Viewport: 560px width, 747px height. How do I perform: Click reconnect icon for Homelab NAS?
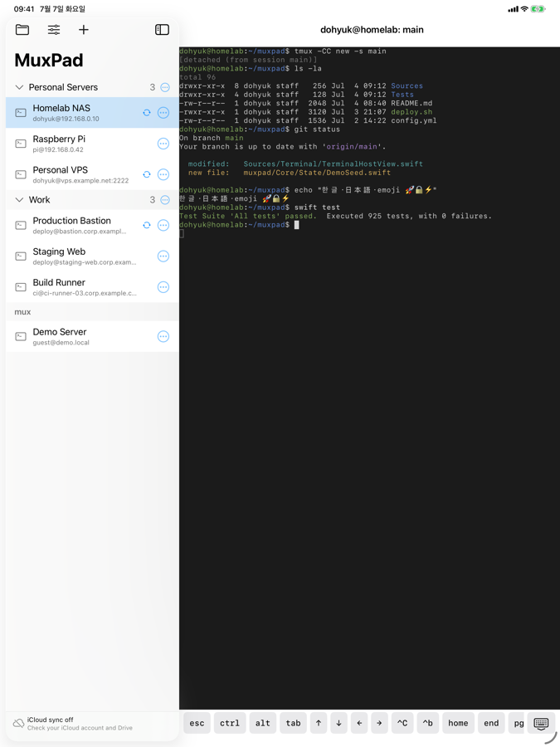(x=147, y=112)
